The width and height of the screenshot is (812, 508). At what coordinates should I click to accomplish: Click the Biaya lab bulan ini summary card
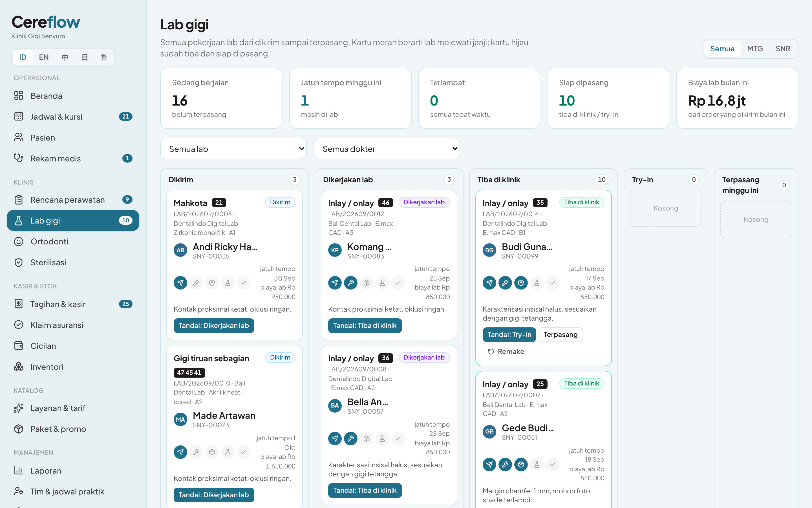coord(737,98)
